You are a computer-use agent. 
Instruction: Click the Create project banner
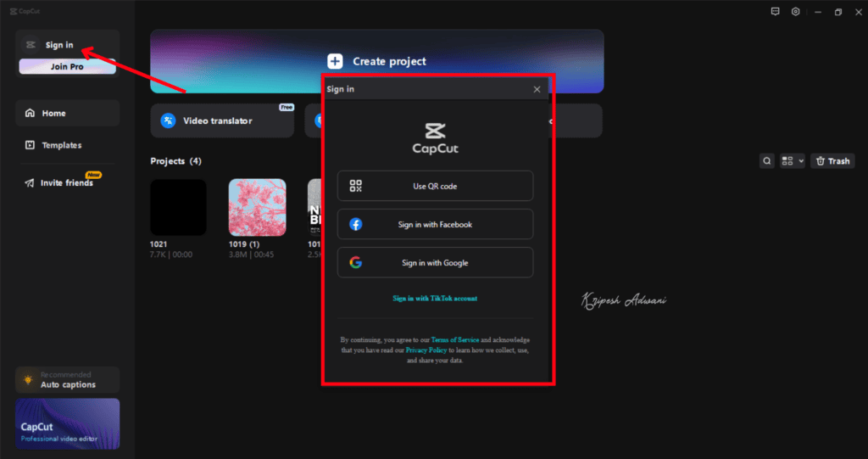[377, 61]
